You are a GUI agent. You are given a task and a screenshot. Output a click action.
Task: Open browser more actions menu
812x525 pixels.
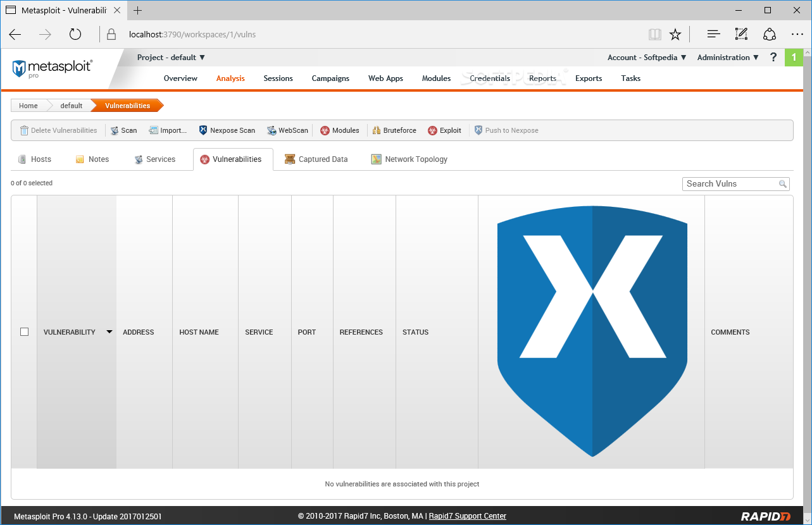point(797,34)
